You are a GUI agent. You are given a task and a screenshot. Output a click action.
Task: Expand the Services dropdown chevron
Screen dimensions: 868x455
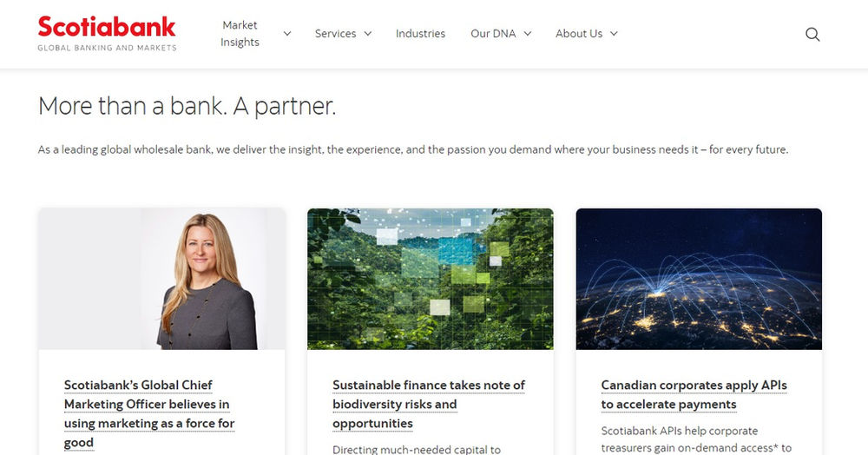click(368, 34)
